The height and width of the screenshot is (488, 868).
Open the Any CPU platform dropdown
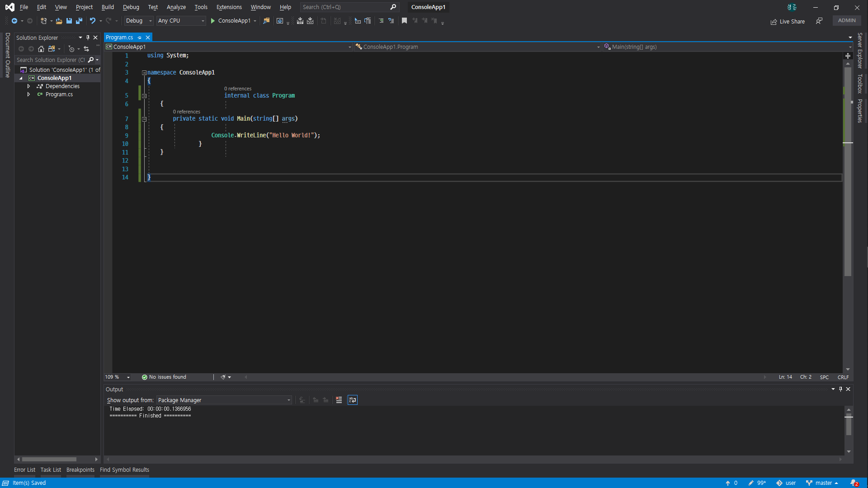[x=181, y=21]
